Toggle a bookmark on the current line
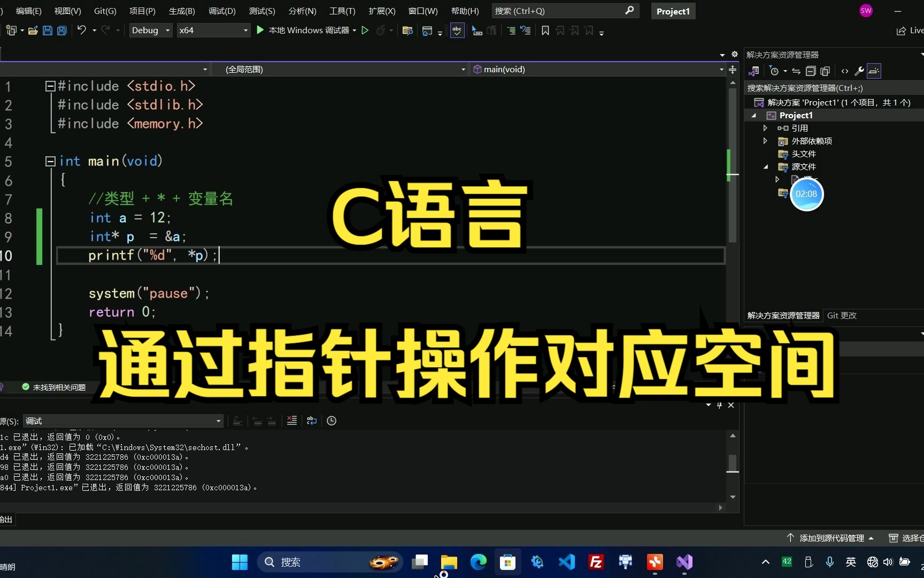This screenshot has height=578, width=924. [545, 31]
